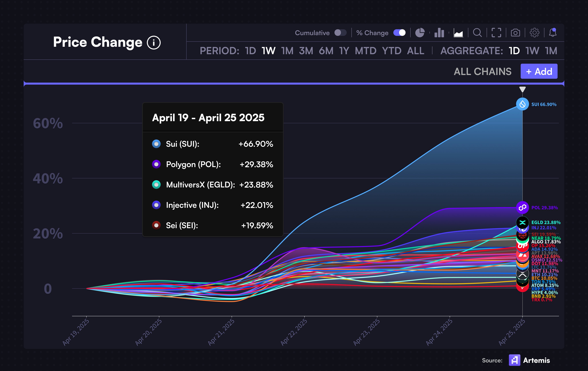Click the HYPE 4.06% label
Viewport: 588px width, 371px height.
(545, 292)
